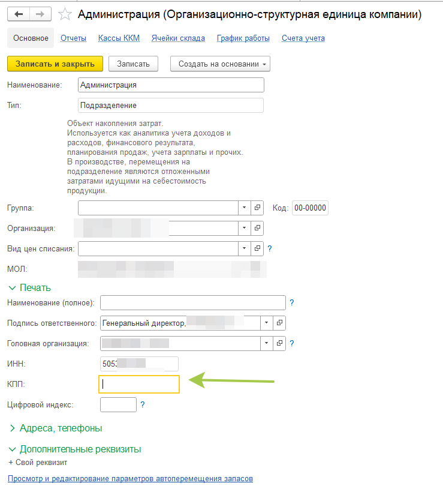Open Подпись ответственного item via open icon
This screenshot has width=443, height=504.
279,323
